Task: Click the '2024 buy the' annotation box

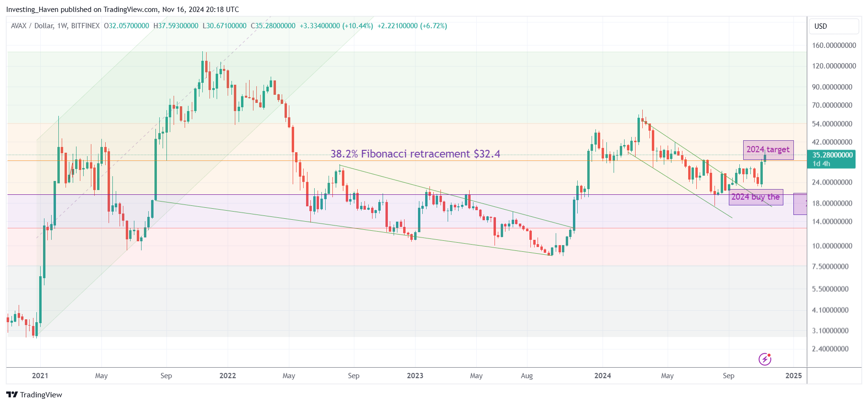Action: tap(756, 197)
